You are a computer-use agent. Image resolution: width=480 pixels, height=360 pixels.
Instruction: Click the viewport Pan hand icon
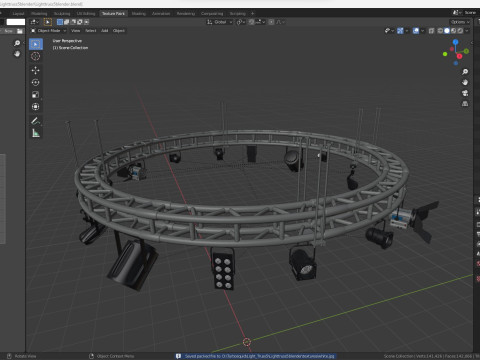465,82
